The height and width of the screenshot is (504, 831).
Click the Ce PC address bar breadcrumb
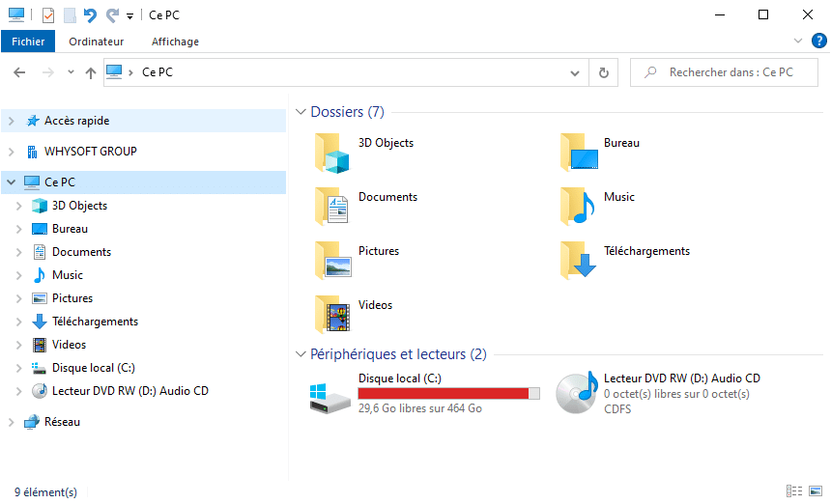pos(158,72)
